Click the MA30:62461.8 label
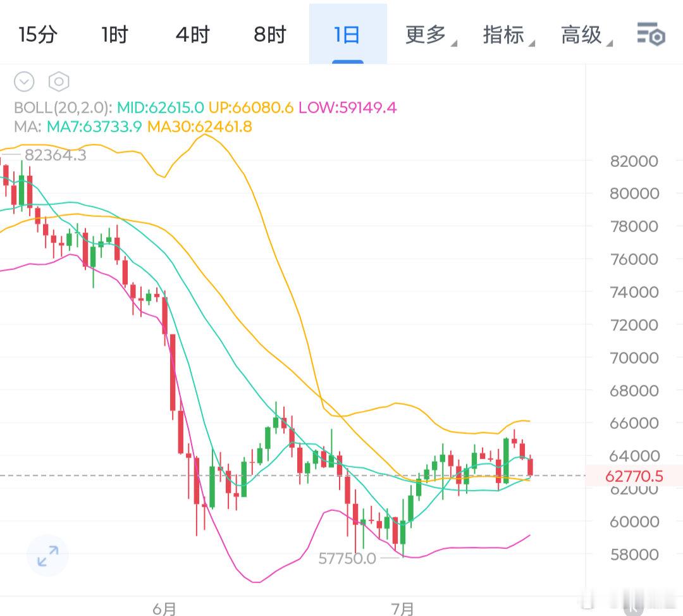683x616 pixels. (199, 126)
